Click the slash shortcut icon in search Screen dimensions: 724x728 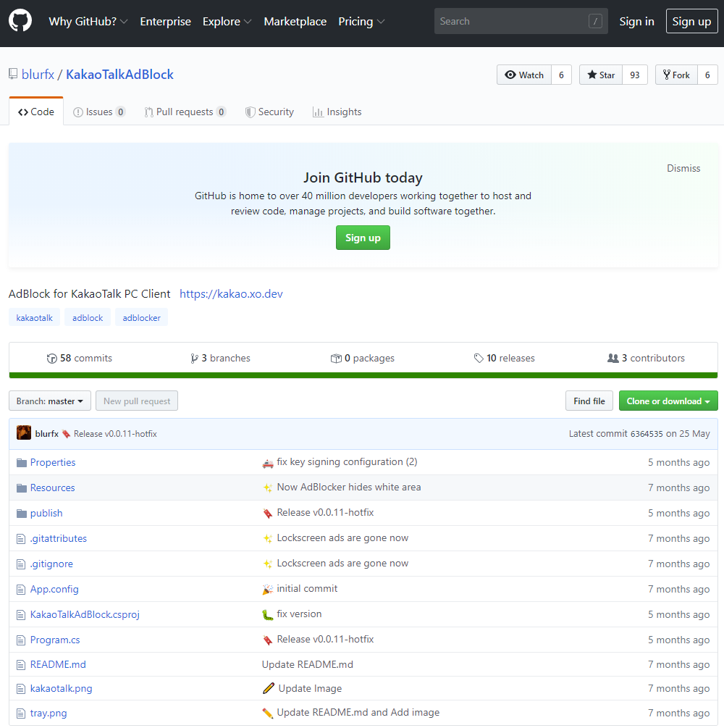(x=595, y=21)
